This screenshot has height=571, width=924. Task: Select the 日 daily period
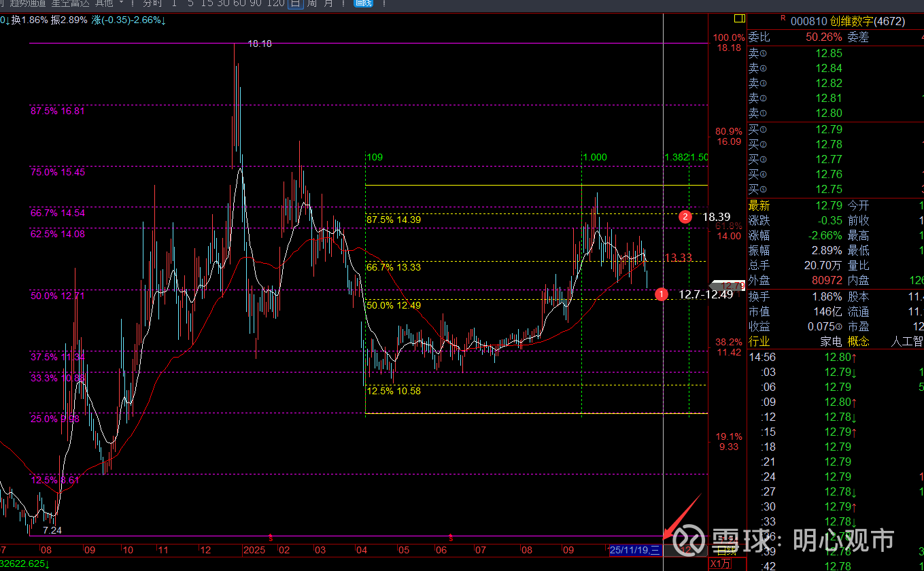[x=295, y=3]
